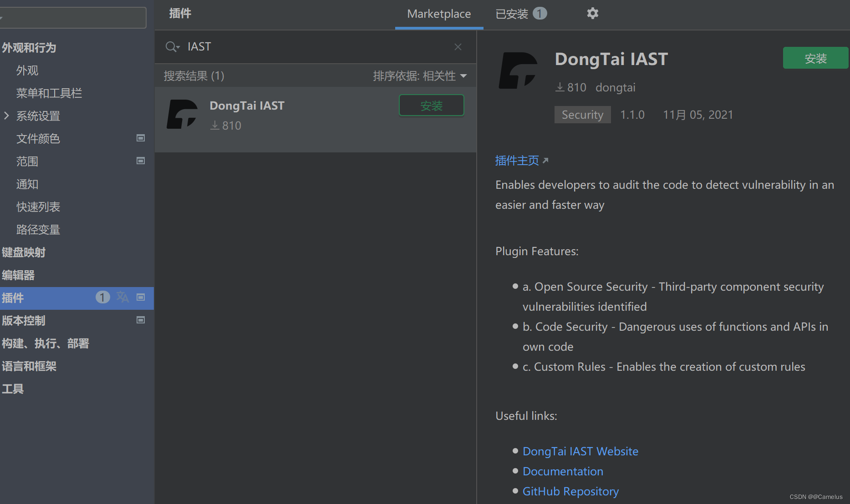Open the 排序依据 相关性 dropdown
This screenshot has width=850, height=504.
[421, 76]
